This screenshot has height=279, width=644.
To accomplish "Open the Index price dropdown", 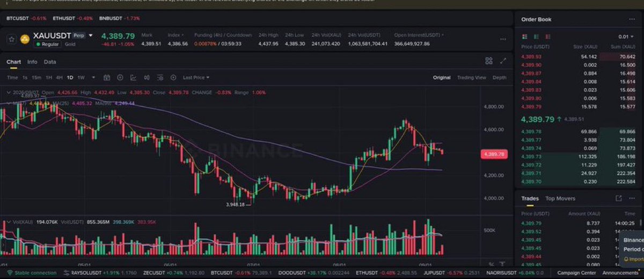I will click(175, 35).
